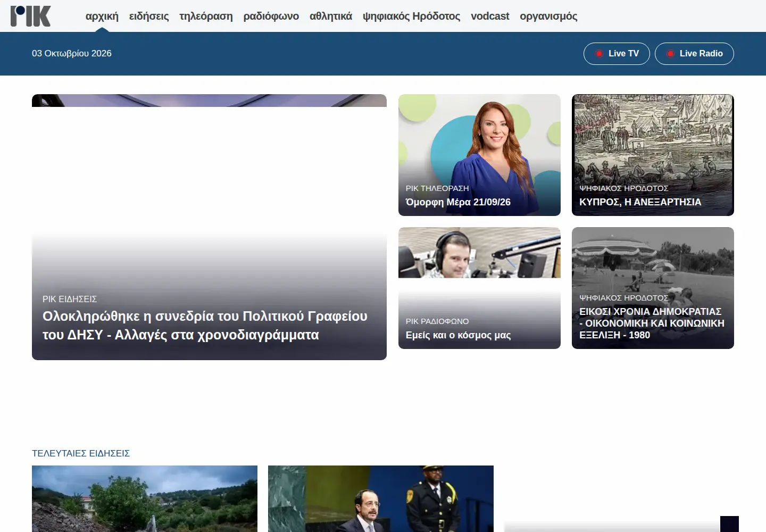This screenshot has height=532, width=766.
Task: Open the αρχική menu item
Action: pos(102,16)
